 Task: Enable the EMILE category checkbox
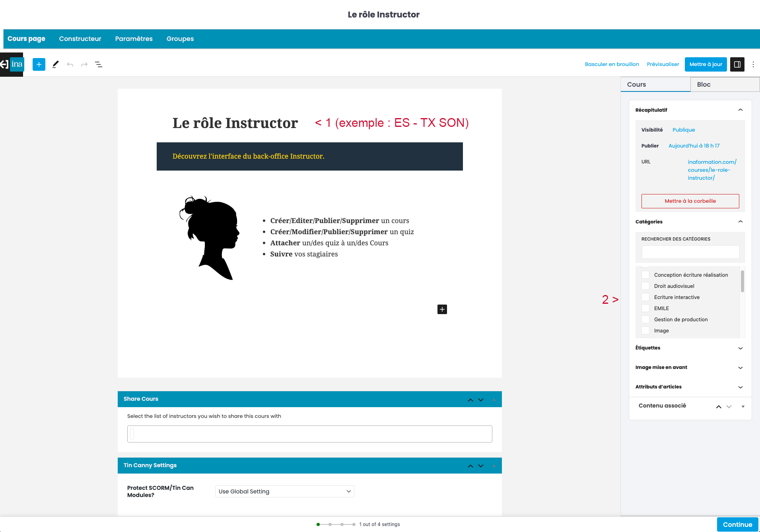point(645,308)
